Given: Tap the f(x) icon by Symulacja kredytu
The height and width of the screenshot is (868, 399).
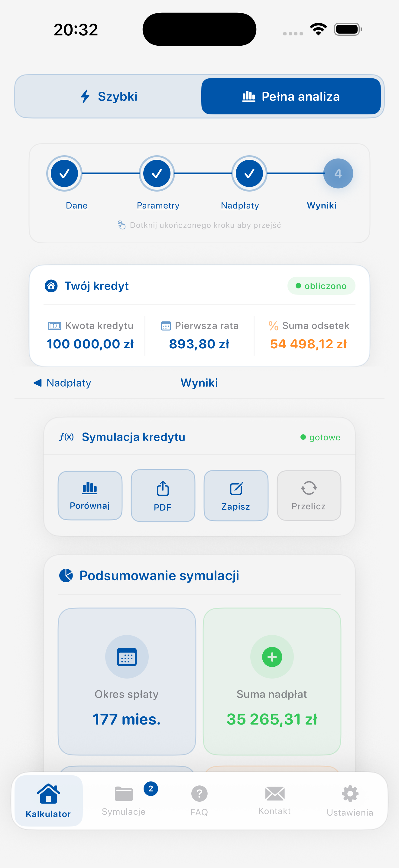Looking at the screenshot, I should 66,437.
